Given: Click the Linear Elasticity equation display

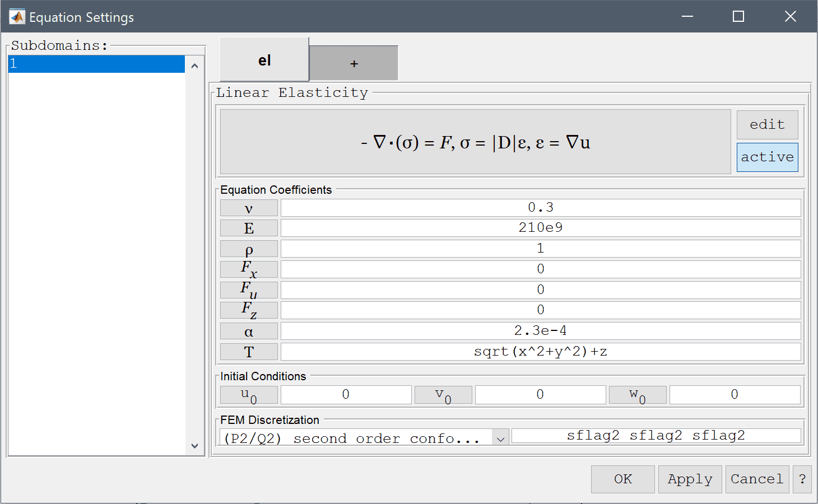Looking at the screenshot, I should [475, 142].
